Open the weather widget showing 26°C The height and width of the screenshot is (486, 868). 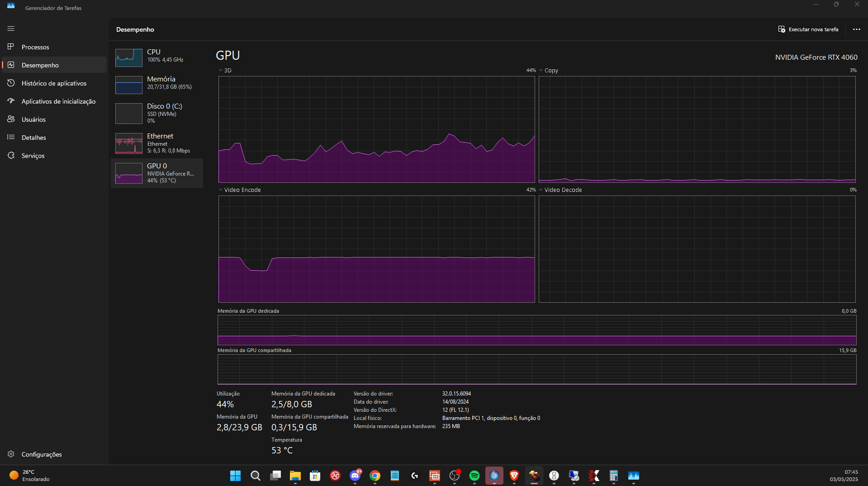click(29, 476)
